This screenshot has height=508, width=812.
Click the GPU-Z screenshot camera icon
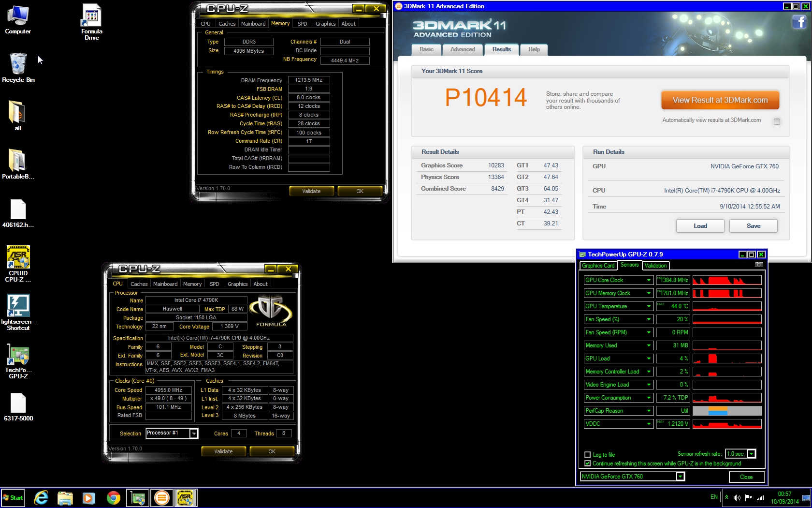point(758,265)
